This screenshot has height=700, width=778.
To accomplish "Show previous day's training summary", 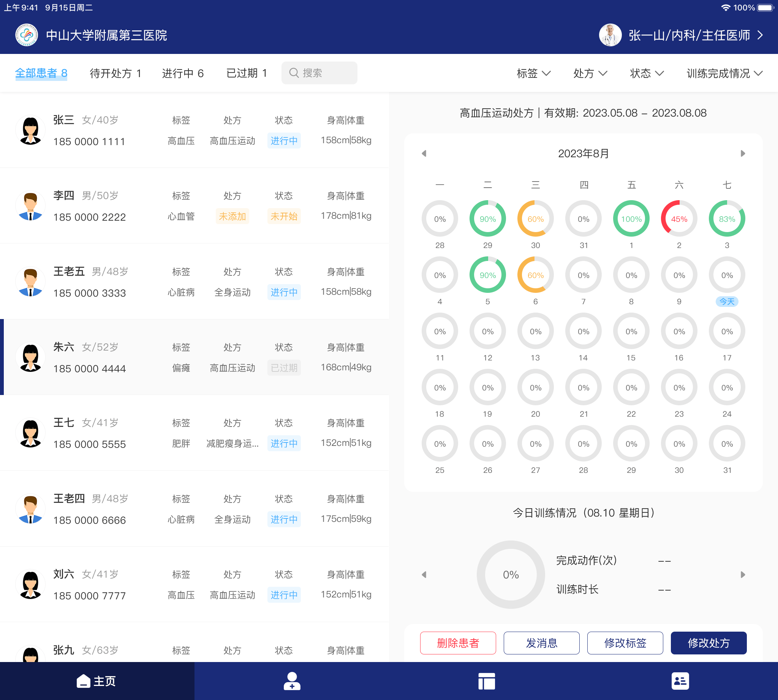I will coord(424,575).
